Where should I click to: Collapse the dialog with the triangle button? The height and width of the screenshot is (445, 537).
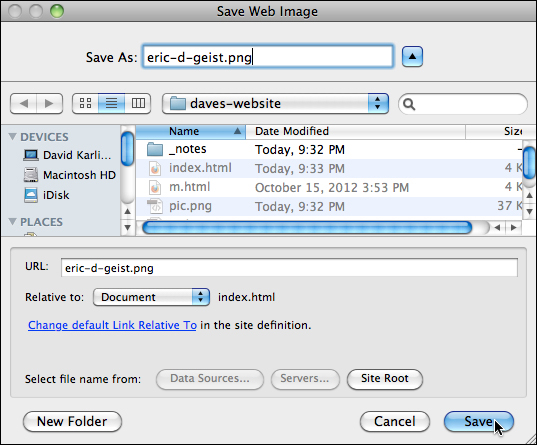tap(412, 57)
